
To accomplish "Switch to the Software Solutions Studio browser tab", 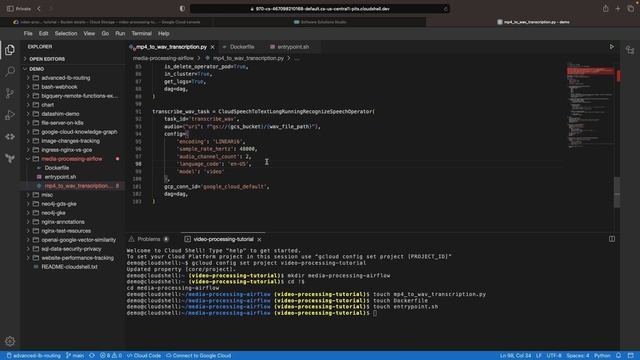I will pos(320,22).
